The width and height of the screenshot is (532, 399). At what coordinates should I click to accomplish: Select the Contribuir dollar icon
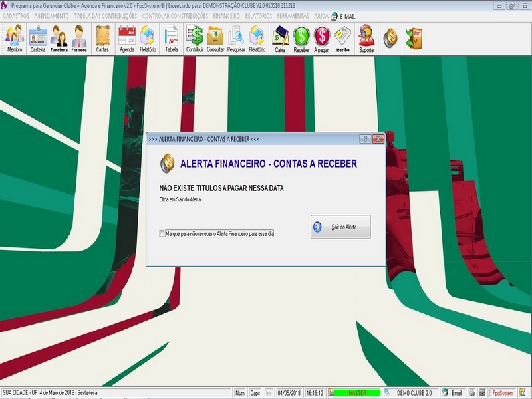point(195,39)
